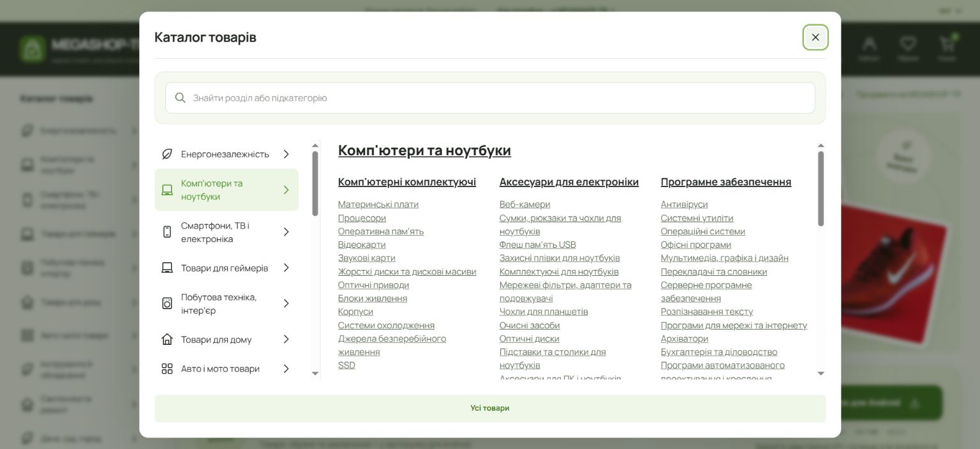Expand Енергонезалежність category chevron
The image size is (980, 449).
tap(286, 154)
